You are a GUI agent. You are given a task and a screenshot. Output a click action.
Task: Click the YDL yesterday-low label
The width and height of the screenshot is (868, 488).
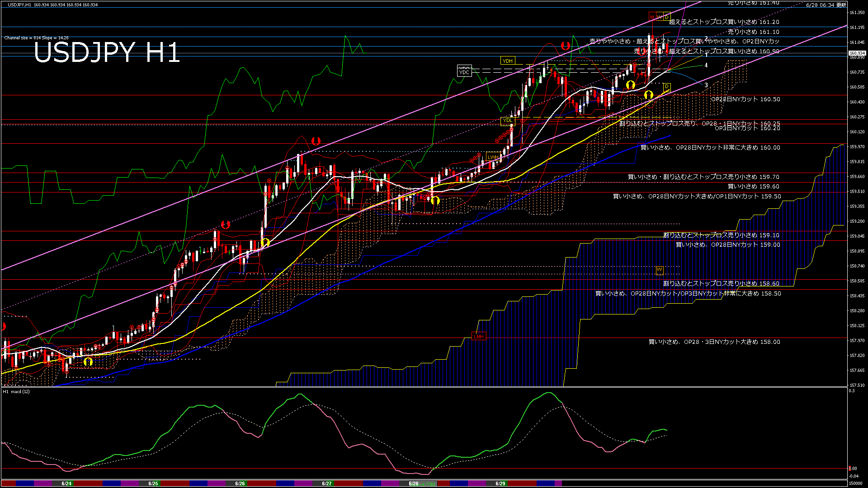pyautogui.click(x=508, y=120)
